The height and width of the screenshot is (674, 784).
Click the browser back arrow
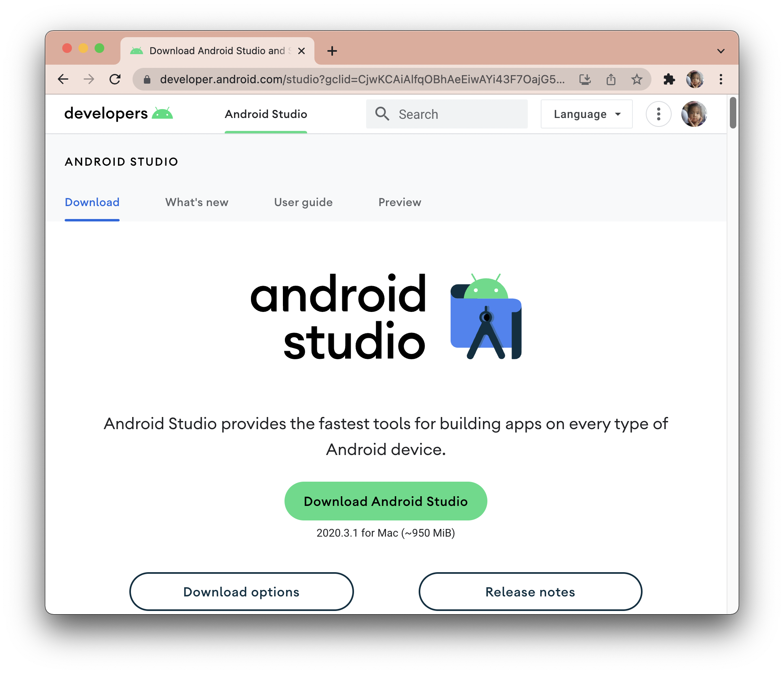(x=63, y=79)
